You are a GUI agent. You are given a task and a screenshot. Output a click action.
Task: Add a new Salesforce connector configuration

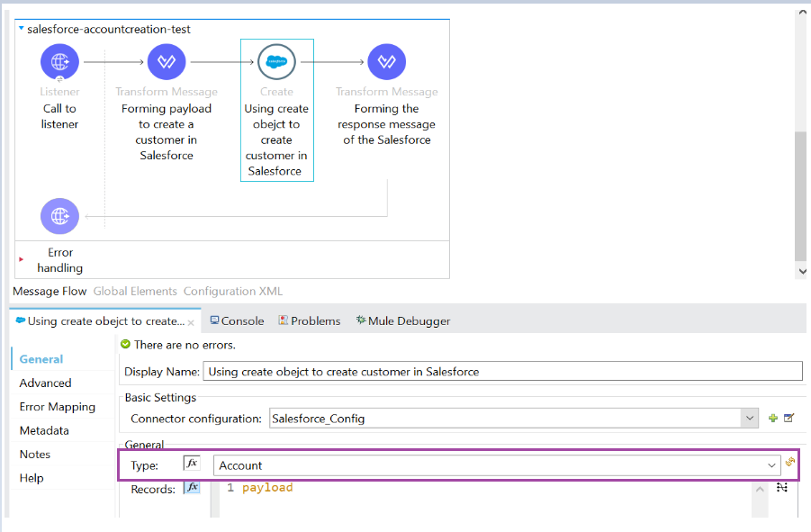point(771,418)
